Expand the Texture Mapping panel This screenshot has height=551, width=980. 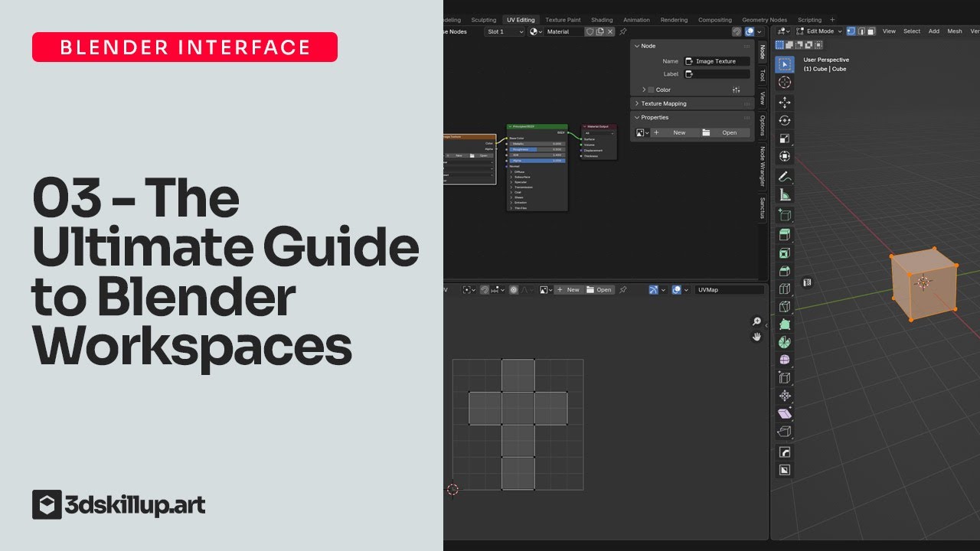pyautogui.click(x=637, y=103)
